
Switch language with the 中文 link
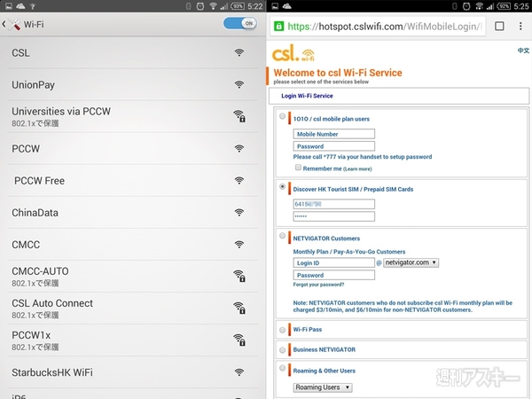coord(523,51)
